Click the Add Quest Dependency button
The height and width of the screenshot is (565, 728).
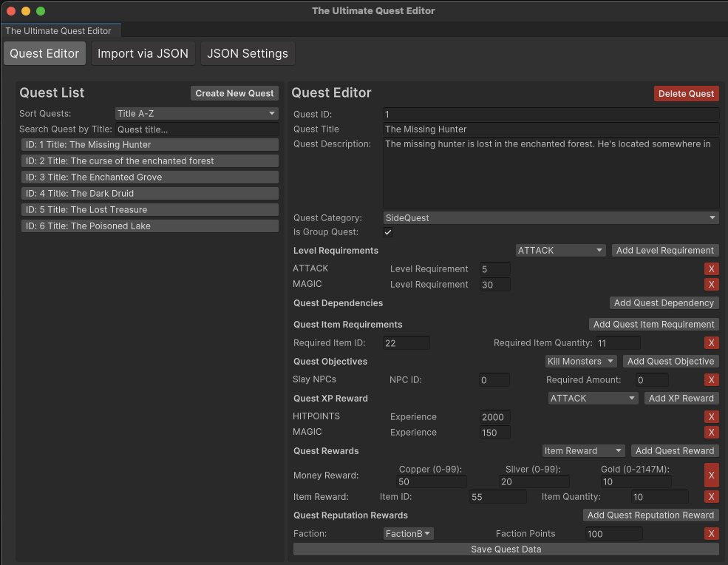coord(664,302)
